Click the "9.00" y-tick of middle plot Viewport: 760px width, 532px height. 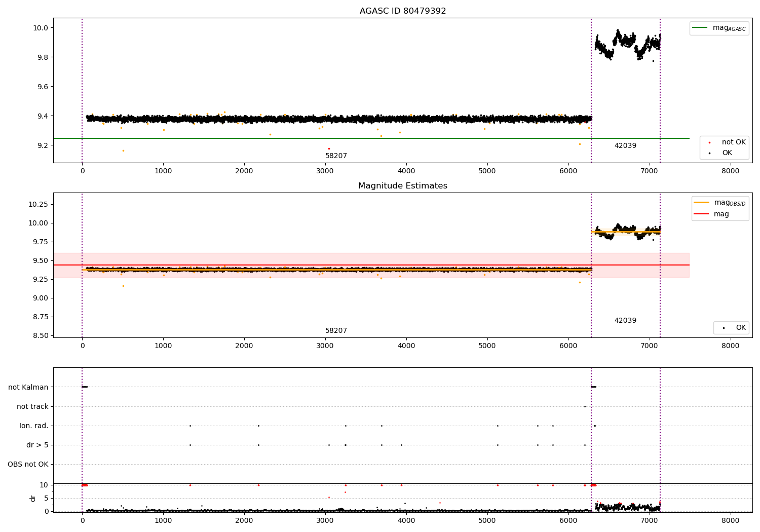pos(41,298)
